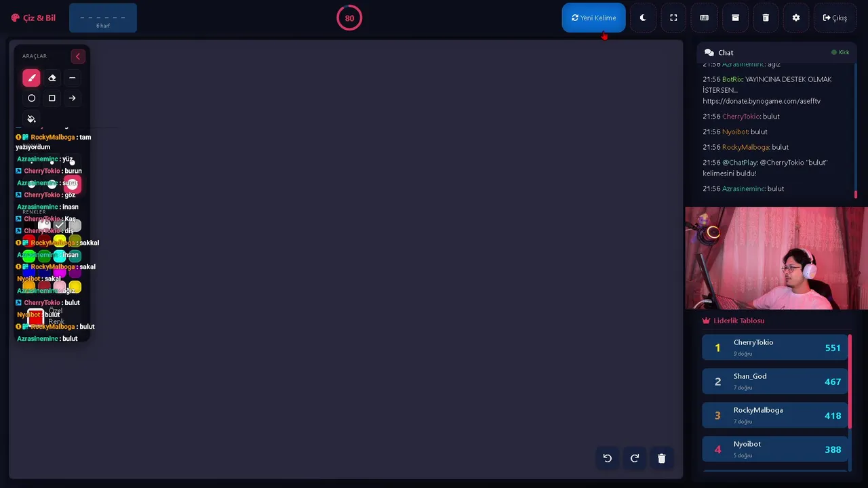868x488 pixels.
Task: Toggle dark mode with moon icon
Action: [x=643, y=18]
